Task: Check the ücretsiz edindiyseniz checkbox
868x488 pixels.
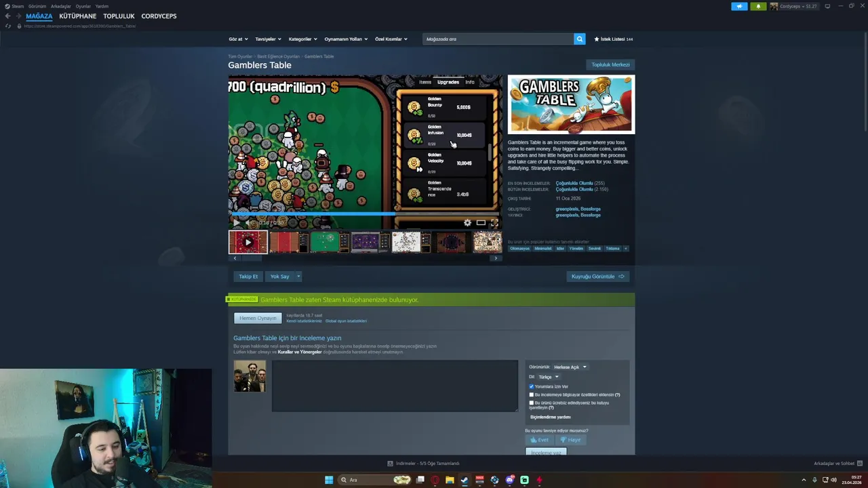Action: 532,403
